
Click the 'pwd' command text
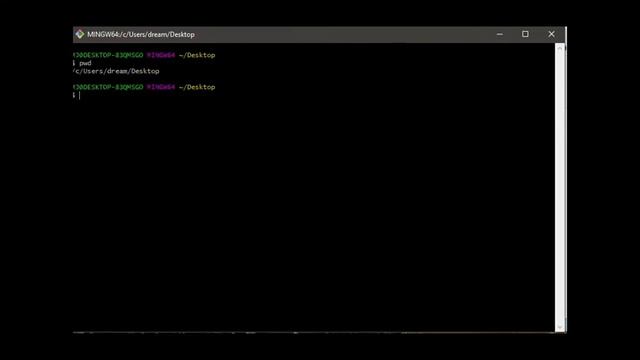click(x=85, y=63)
